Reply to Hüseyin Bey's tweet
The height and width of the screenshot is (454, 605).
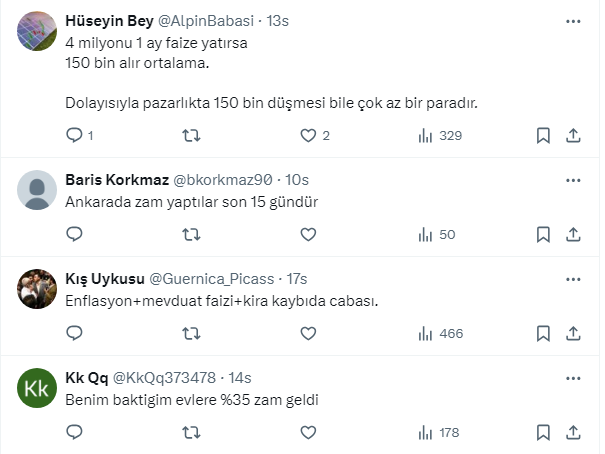(74, 136)
